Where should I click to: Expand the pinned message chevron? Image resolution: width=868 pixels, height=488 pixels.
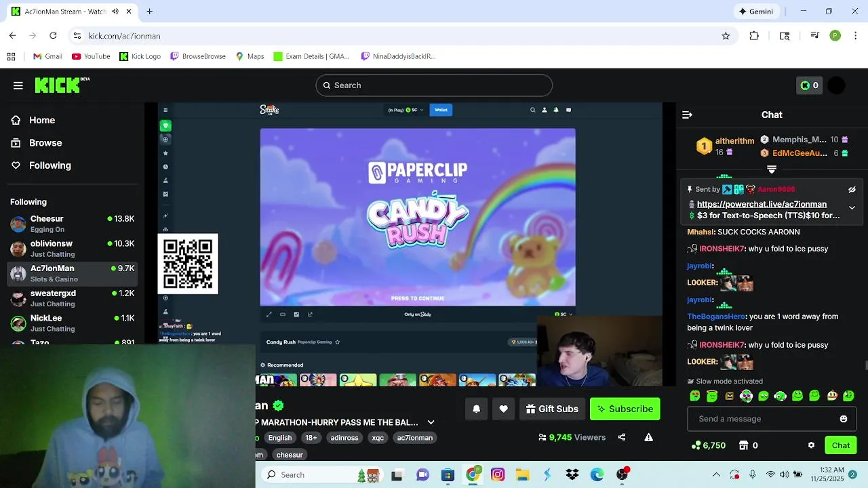point(852,208)
